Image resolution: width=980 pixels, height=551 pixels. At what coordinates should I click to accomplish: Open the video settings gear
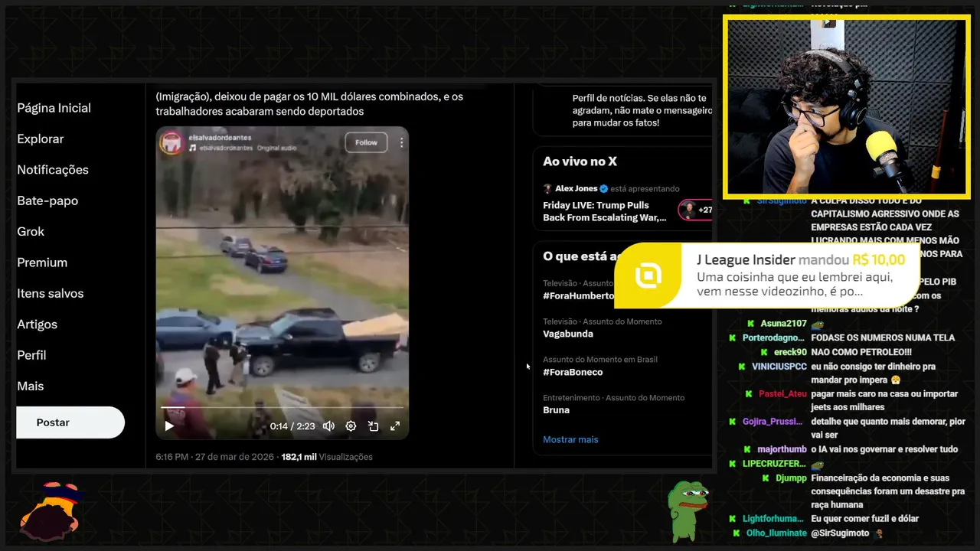coord(351,426)
